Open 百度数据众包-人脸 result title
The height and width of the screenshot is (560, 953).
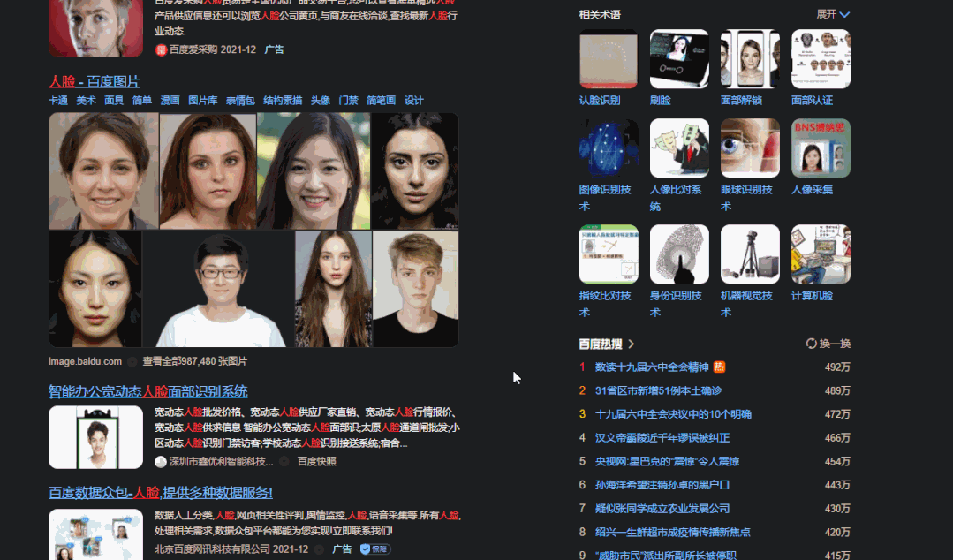[x=161, y=493]
